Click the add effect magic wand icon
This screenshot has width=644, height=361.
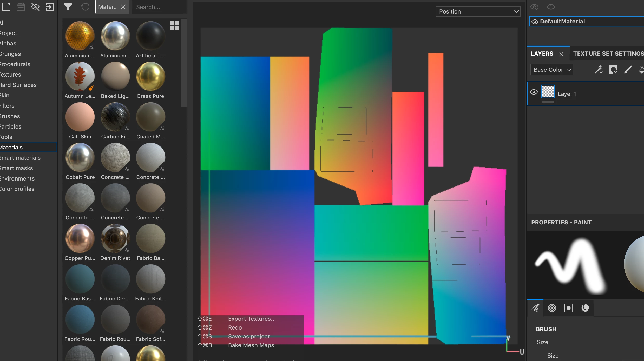tap(599, 70)
